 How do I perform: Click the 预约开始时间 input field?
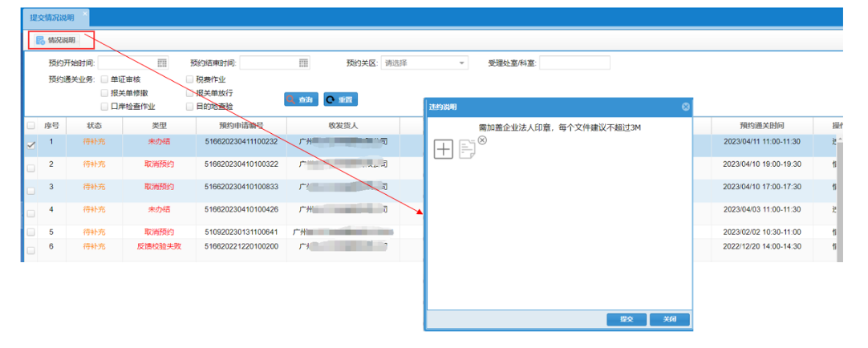pyautogui.click(x=133, y=63)
